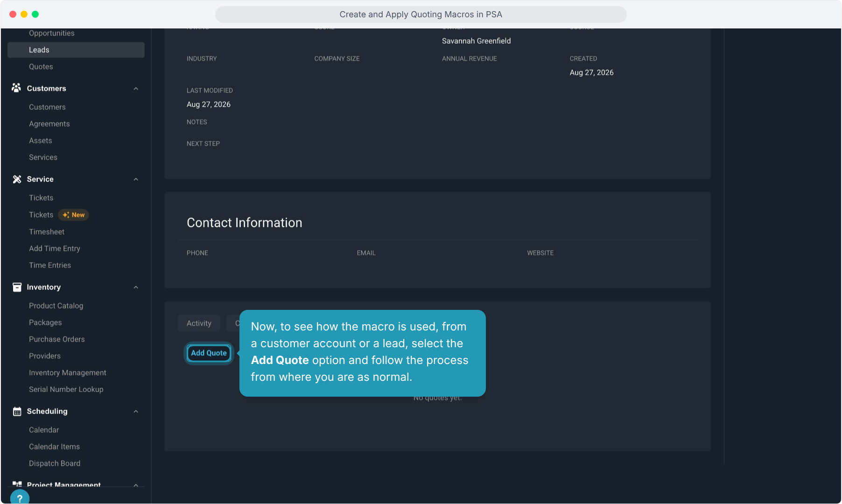This screenshot has width=842, height=504.
Task: Go to Agreements
Action: click(49, 124)
